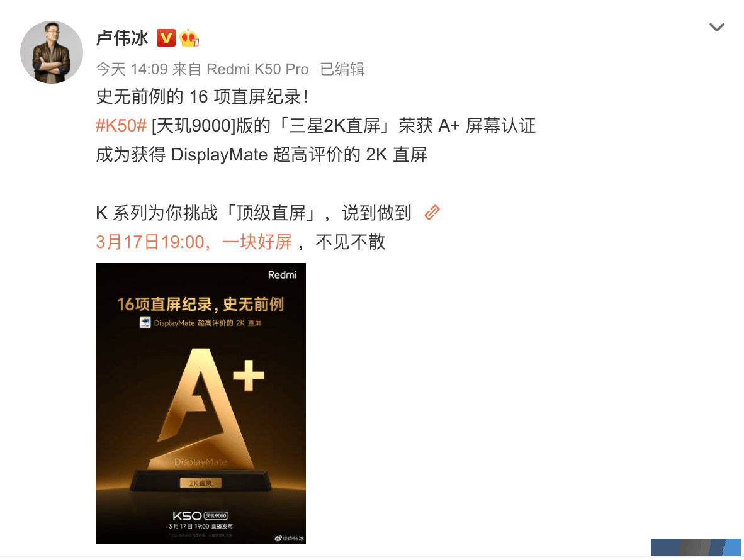Click the Weibo watermark @卢伟冰 in poster
744x560 pixels.
click(290, 538)
